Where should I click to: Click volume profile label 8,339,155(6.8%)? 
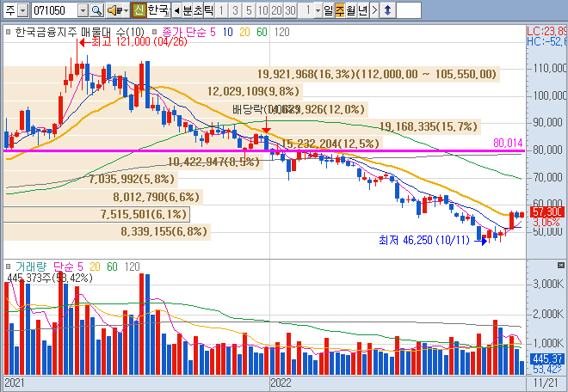164,231
